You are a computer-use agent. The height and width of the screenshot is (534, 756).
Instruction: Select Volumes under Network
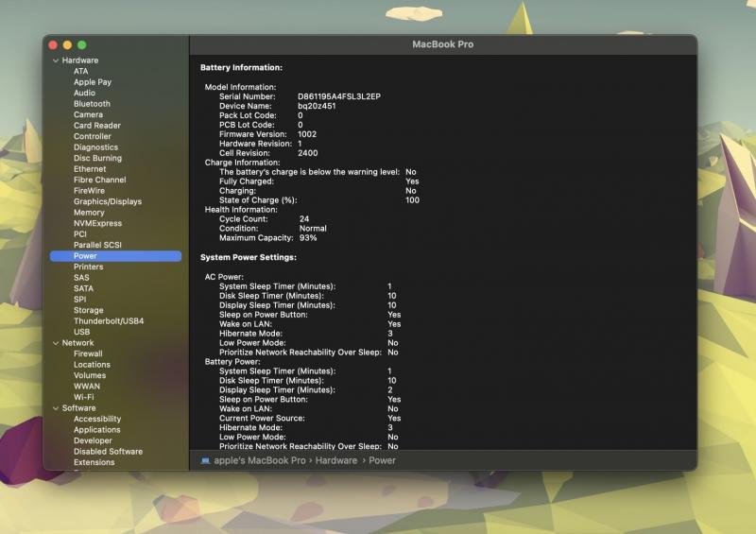point(90,375)
